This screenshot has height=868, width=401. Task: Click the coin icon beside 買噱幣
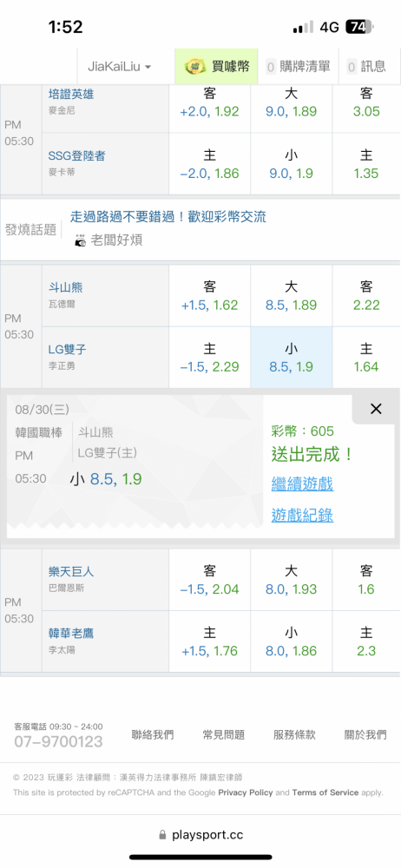[193, 67]
